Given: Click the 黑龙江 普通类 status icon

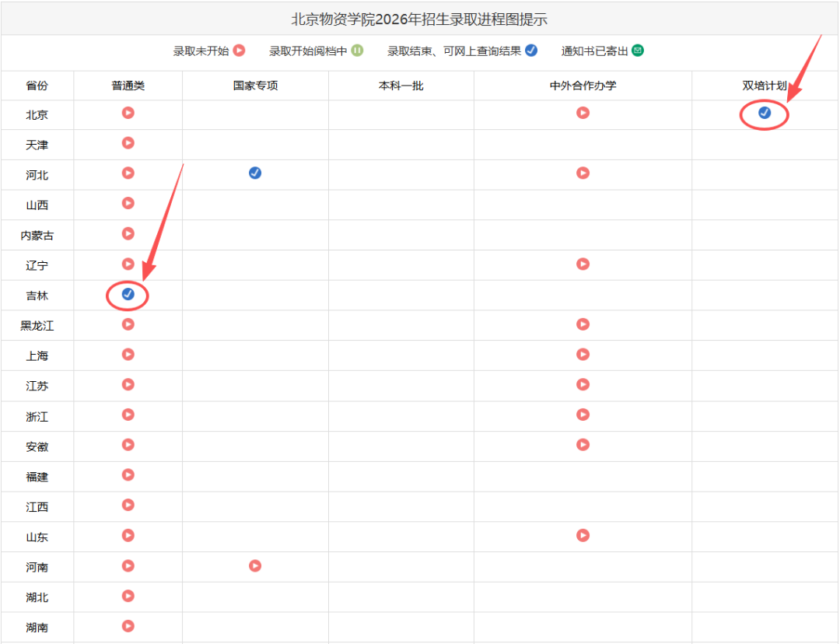Looking at the screenshot, I should pyautogui.click(x=128, y=324).
